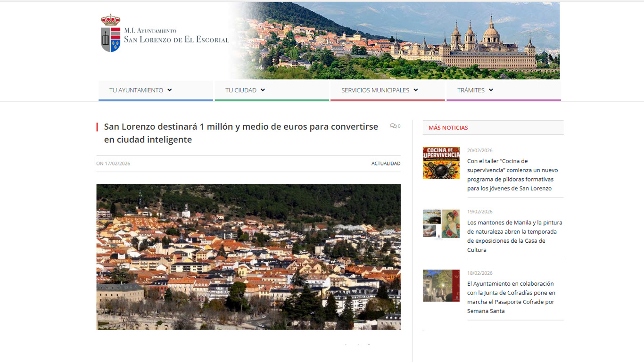
Task: Read the Pasaporte Cofrade Semana Santa article
Action: [x=511, y=297]
